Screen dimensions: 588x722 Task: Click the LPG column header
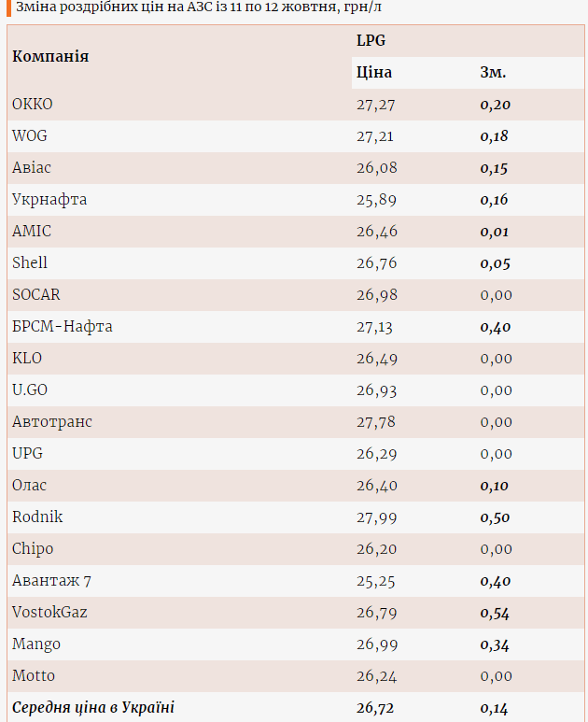pos(371,41)
